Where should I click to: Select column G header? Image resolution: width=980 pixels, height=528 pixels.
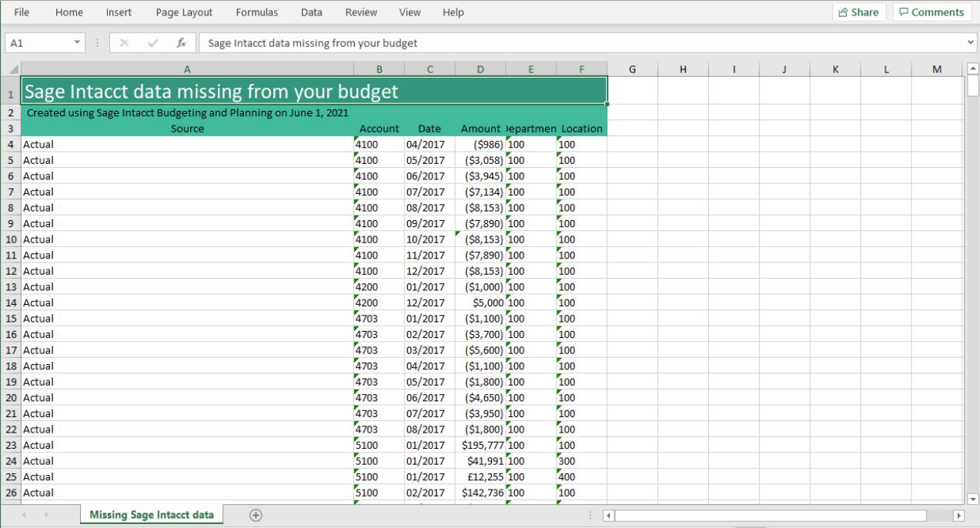pyautogui.click(x=632, y=69)
